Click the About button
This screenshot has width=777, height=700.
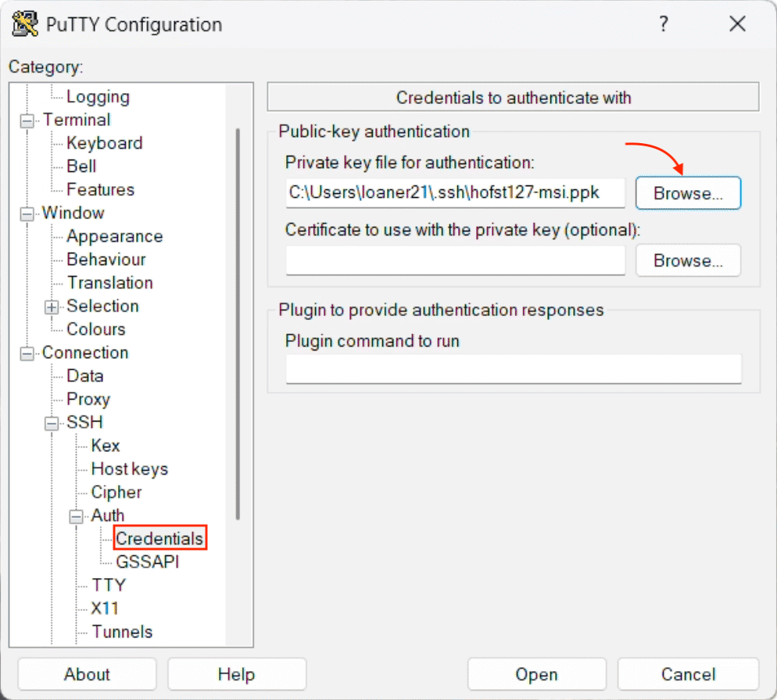pos(87,674)
